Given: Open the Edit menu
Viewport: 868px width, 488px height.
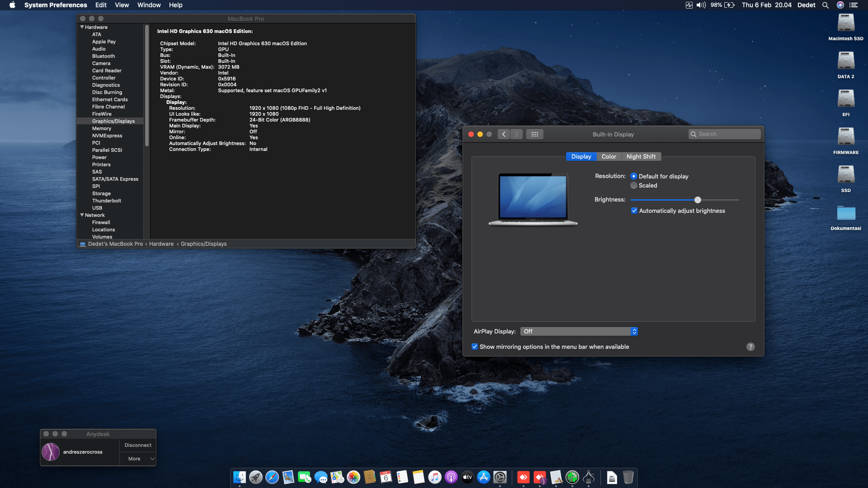Looking at the screenshot, I should click(101, 5).
